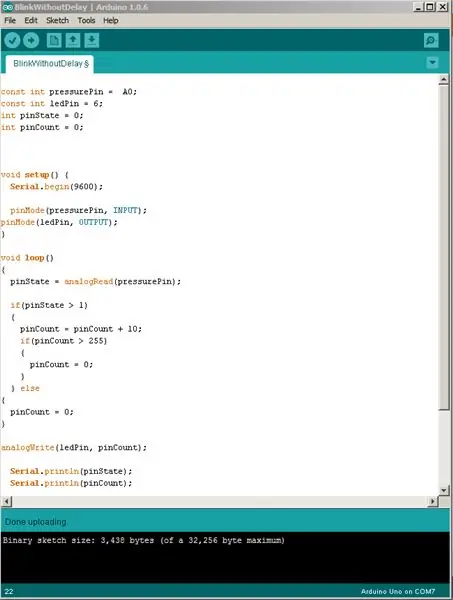
Task: Click the 'if(pinState > 1)' line
Action: click(49, 305)
